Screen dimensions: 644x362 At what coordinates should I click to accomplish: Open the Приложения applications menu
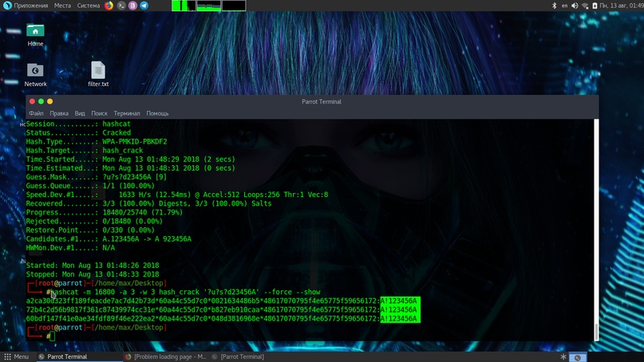(x=26, y=6)
